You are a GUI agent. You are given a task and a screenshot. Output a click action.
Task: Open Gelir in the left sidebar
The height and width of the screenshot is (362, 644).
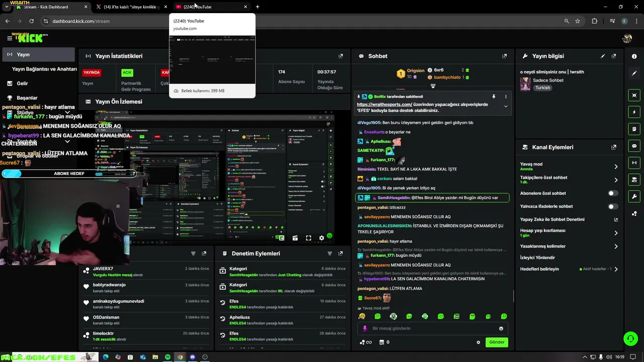click(22, 83)
